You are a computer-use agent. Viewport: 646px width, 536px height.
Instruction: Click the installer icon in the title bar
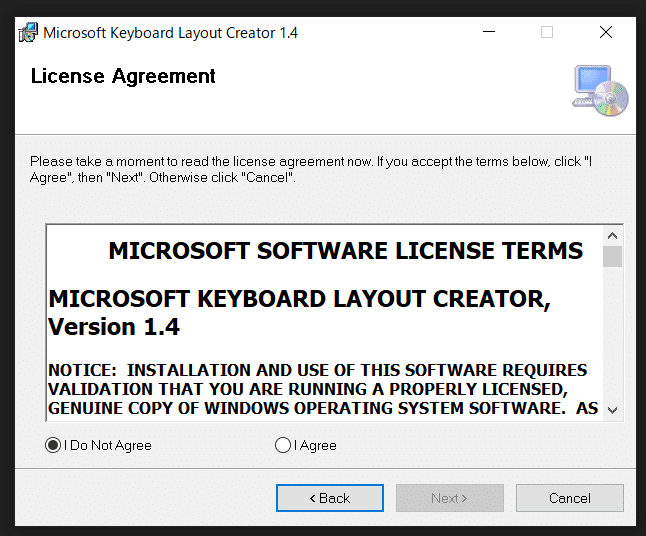(28, 33)
